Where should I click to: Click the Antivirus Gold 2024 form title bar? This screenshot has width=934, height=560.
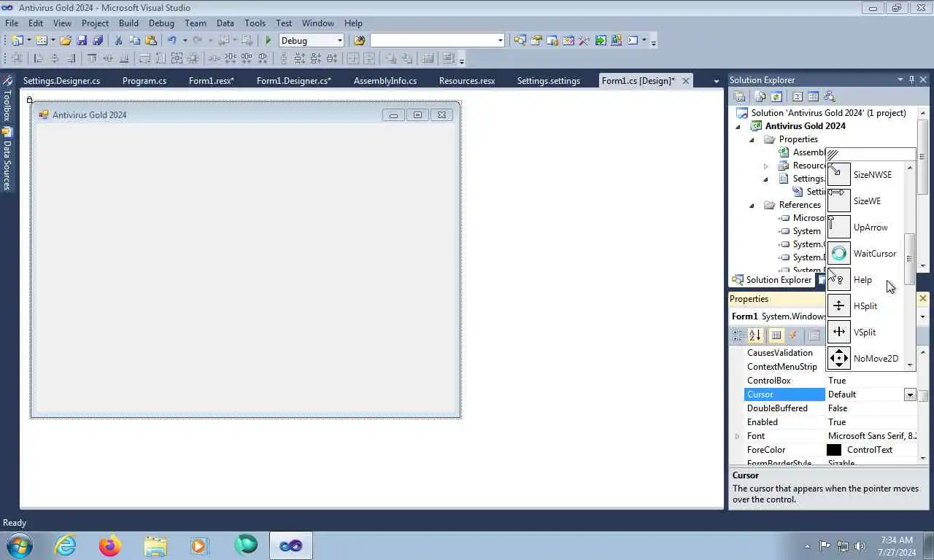click(x=245, y=114)
